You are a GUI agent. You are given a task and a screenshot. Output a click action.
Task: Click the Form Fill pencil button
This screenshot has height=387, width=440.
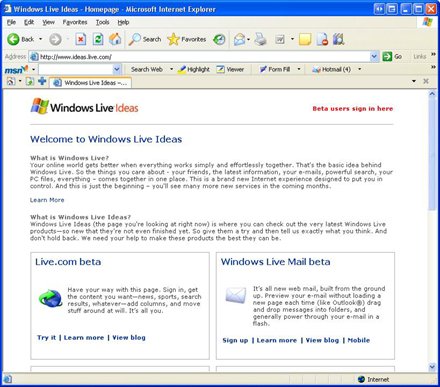[x=275, y=69]
